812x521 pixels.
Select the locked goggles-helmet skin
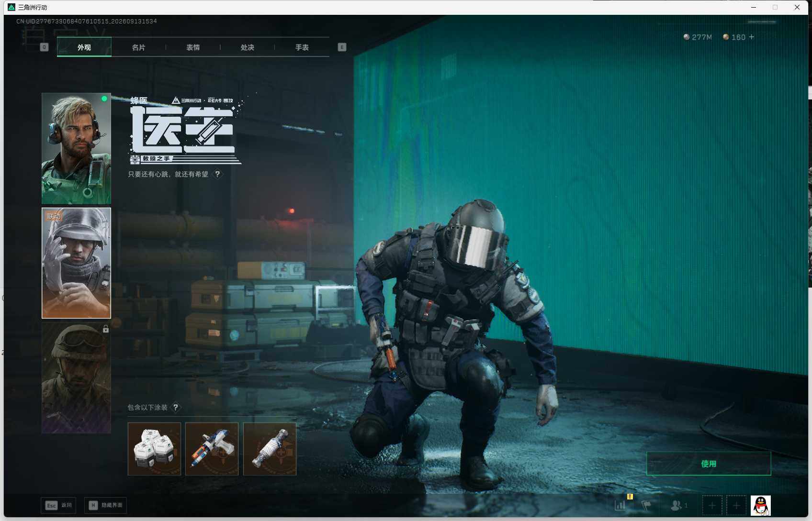point(76,378)
